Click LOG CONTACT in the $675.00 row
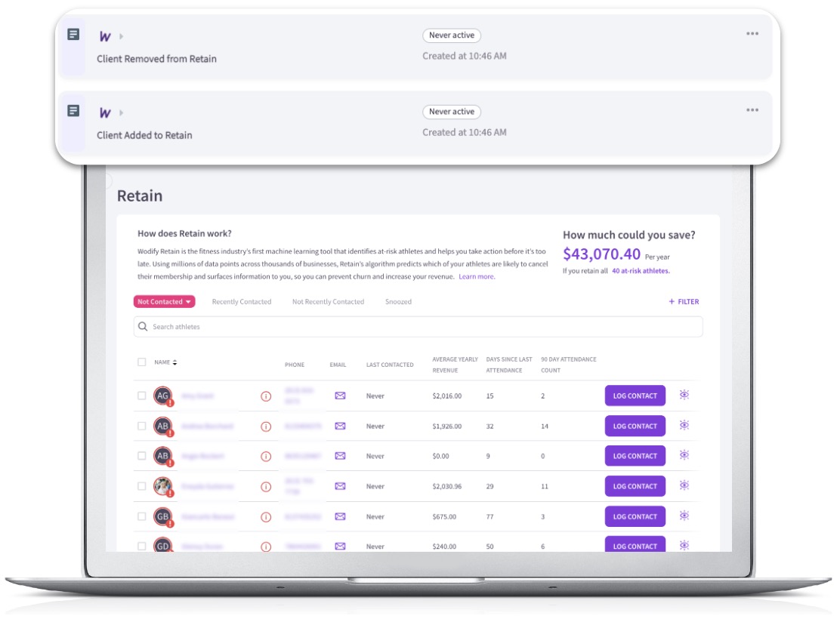 click(635, 516)
